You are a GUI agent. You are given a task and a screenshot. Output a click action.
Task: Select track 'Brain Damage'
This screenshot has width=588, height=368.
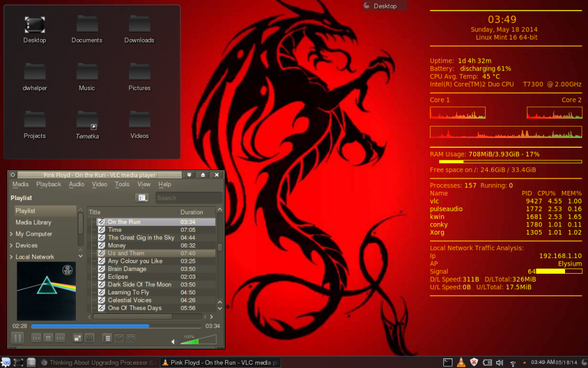tap(156, 269)
